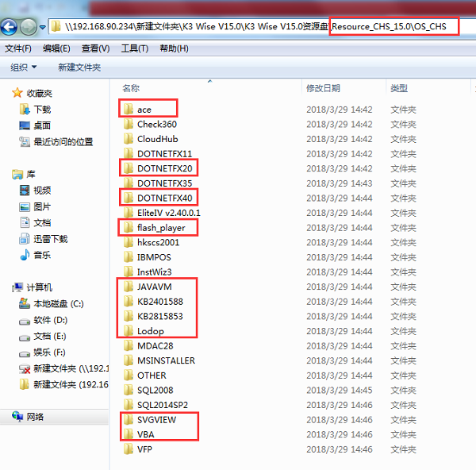
Task: Select the 下载 downloads icon in favorites
Action: (x=25, y=110)
